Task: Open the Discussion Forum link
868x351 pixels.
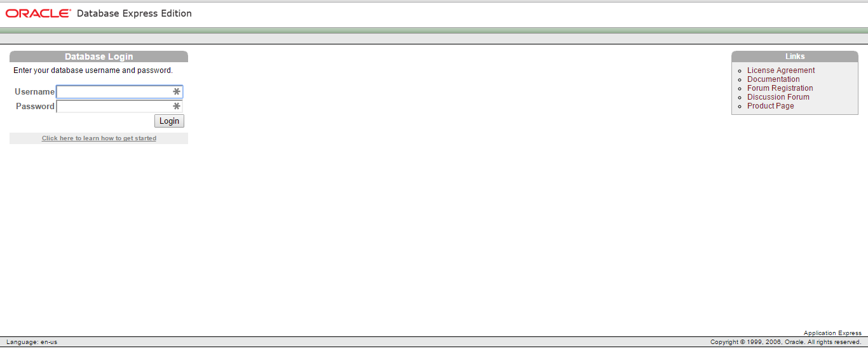Action: click(778, 97)
